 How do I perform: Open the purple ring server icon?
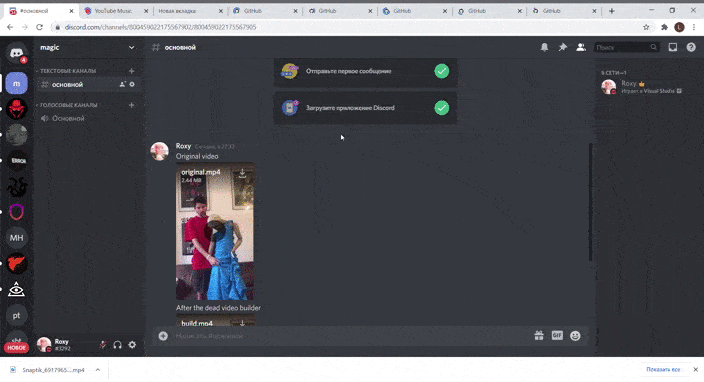point(17,212)
